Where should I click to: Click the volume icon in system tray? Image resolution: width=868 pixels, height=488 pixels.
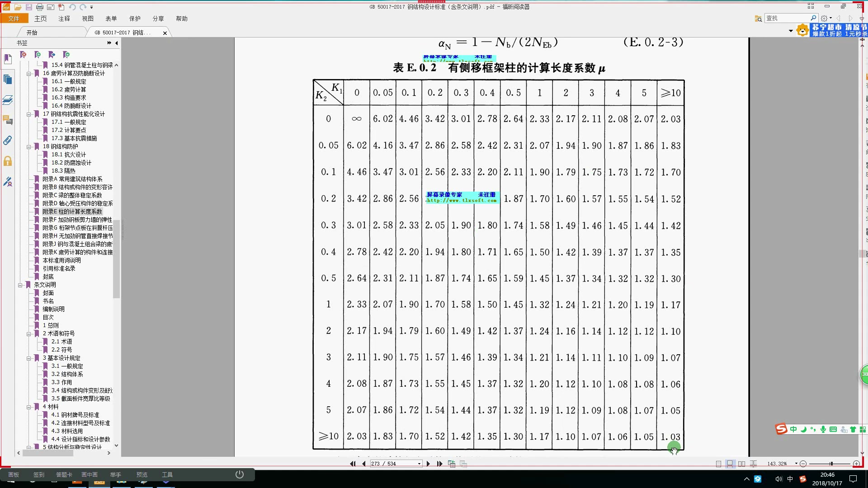[778, 479]
